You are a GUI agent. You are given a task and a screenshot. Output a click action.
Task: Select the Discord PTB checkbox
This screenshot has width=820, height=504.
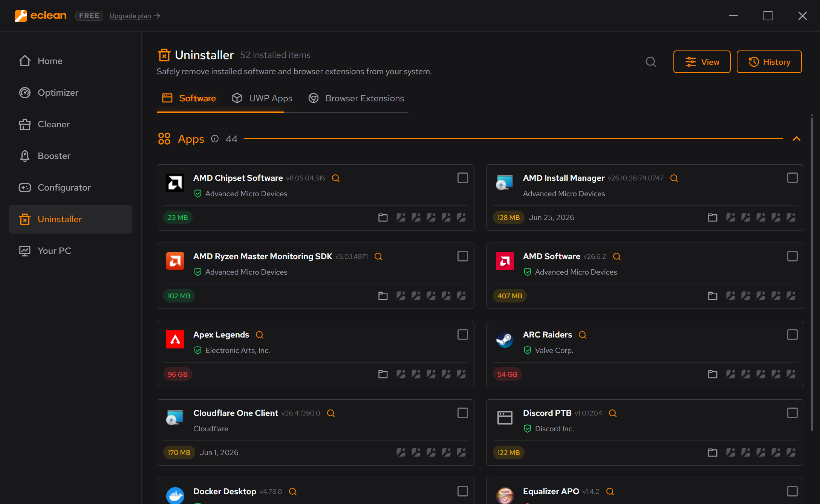point(792,413)
